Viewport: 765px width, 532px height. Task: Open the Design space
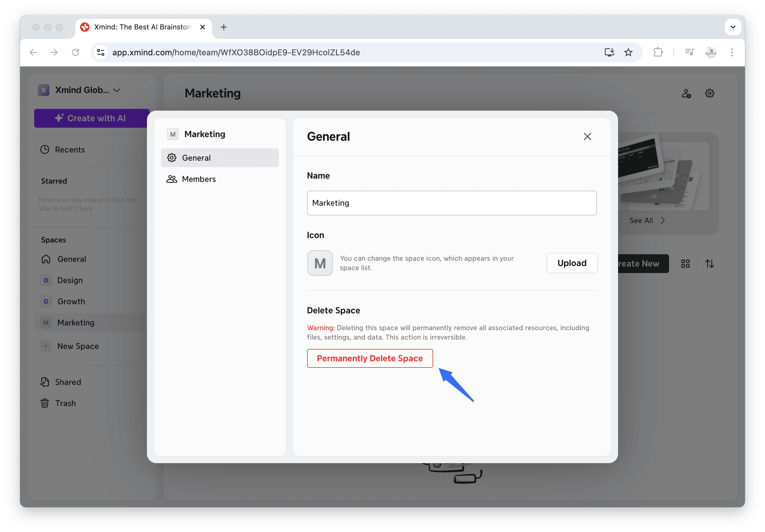69,280
